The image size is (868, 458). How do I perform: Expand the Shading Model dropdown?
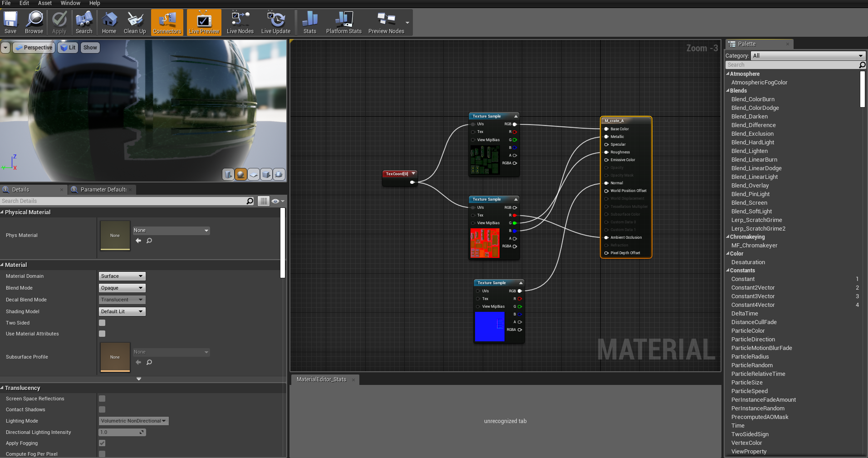[x=122, y=311]
